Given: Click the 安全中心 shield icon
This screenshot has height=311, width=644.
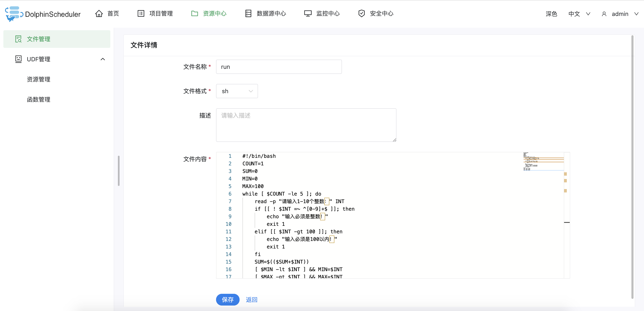Looking at the screenshot, I should (361, 13).
